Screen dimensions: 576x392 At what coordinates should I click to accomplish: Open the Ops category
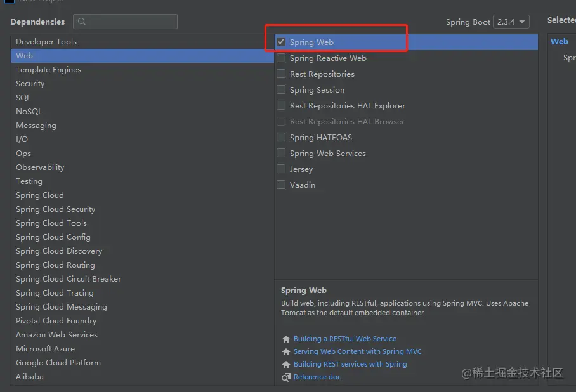pos(142,154)
